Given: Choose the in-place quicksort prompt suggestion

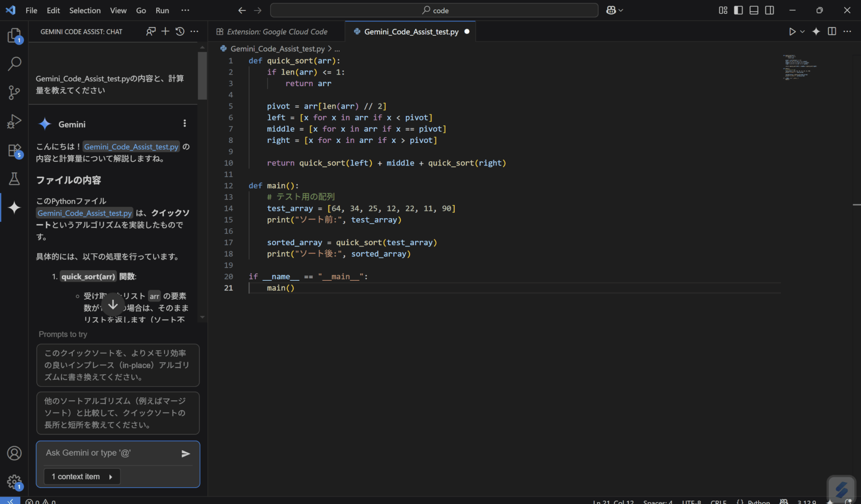Looking at the screenshot, I should (118, 365).
